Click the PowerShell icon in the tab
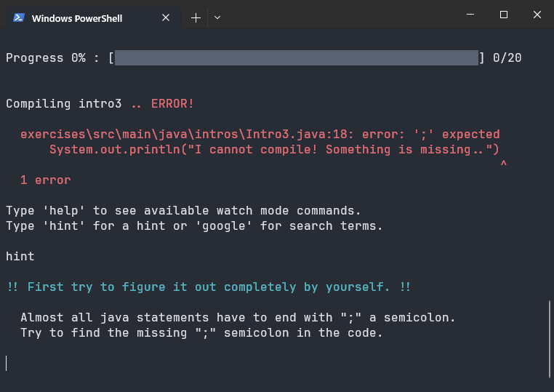Image resolution: width=554 pixels, height=392 pixels. (19, 17)
